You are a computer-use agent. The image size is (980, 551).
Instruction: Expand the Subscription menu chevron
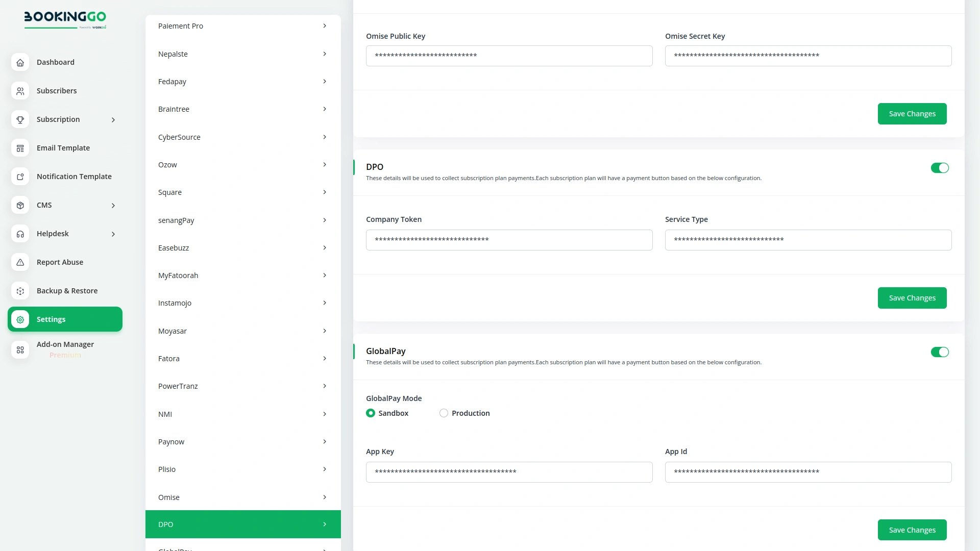[113, 119]
